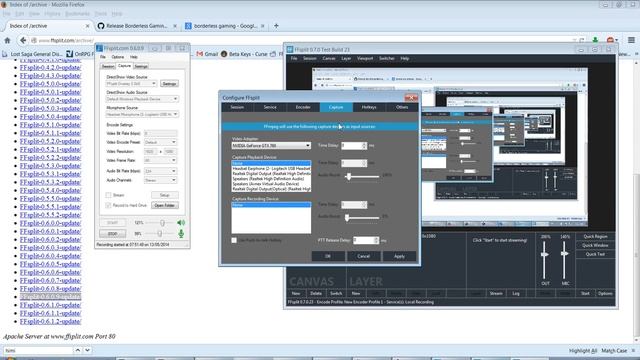
Task: Open the FFsplit-0.6.0.8-update link
Action: (x=51, y=289)
